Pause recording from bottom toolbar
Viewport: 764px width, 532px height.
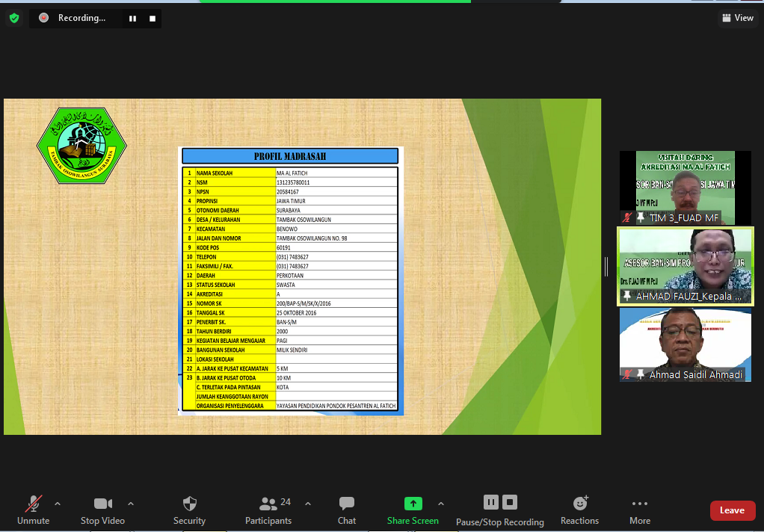point(491,502)
